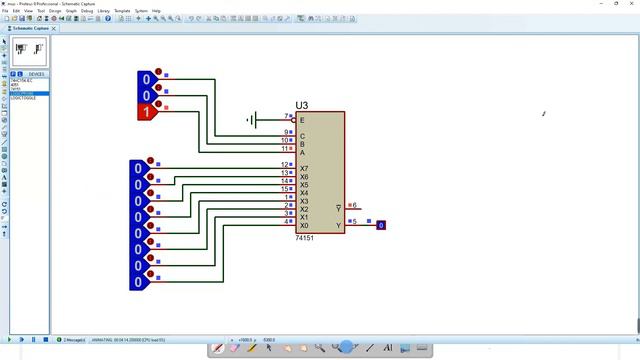The width and height of the screenshot is (640, 360).
Task: Click the P pick devices button
Action: [x=13, y=74]
